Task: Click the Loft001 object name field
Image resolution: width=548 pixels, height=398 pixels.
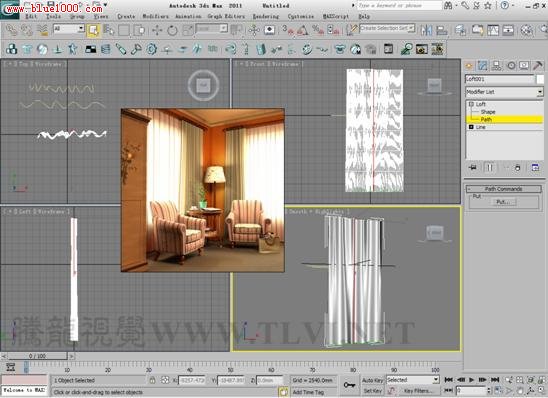Action: point(500,79)
